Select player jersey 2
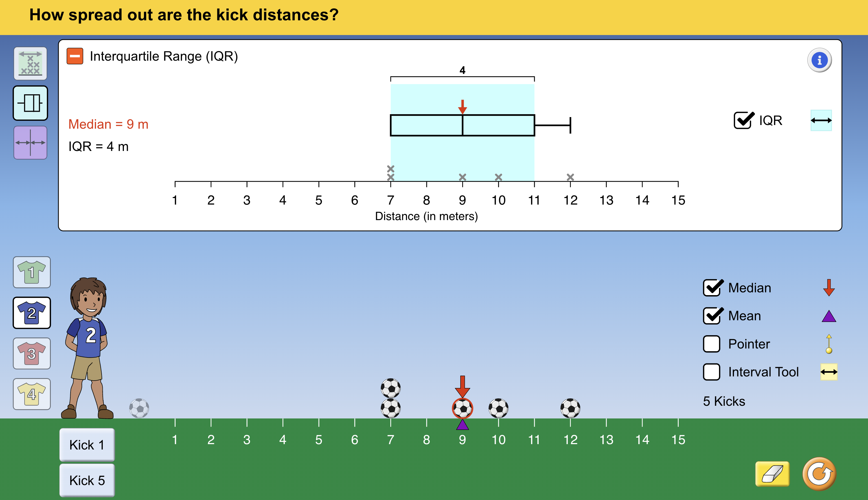Viewport: 868px width, 500px height. [x=31, y=313]
